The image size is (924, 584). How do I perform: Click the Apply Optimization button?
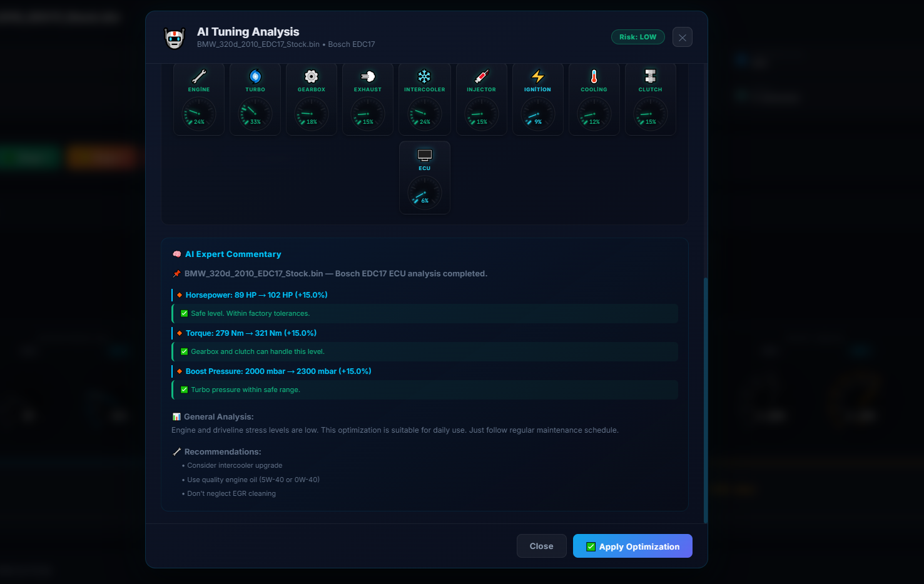pyautogui.click(x=632, y=546)
